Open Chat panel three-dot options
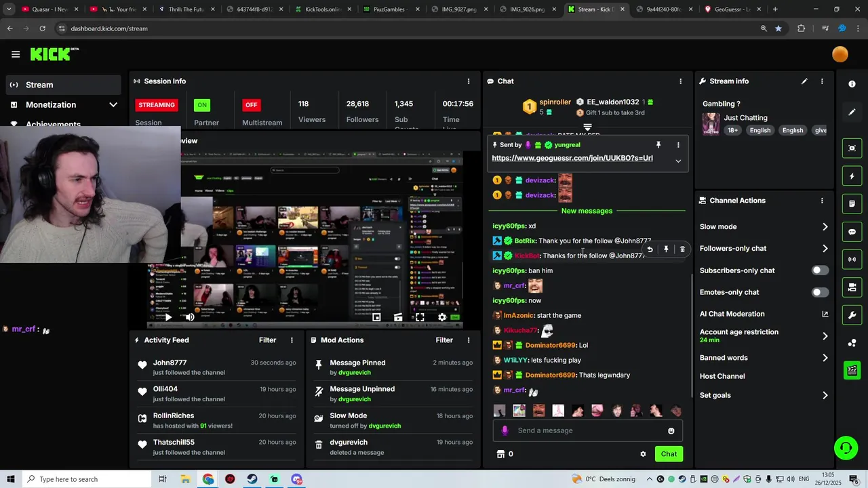The width and height of the screenshot is (868, 488). click(x=680, y=81)
